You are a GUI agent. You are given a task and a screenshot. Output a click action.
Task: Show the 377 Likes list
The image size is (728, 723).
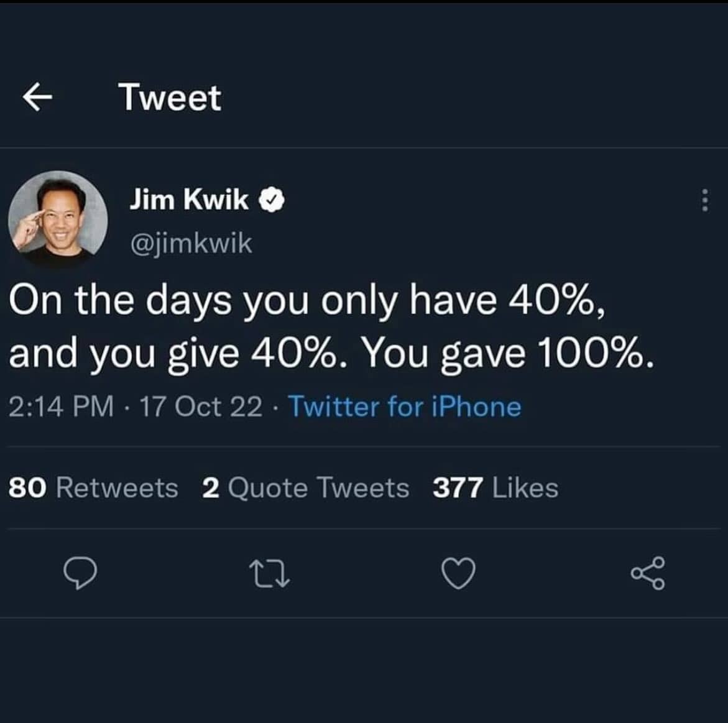(x=495, y=487)
